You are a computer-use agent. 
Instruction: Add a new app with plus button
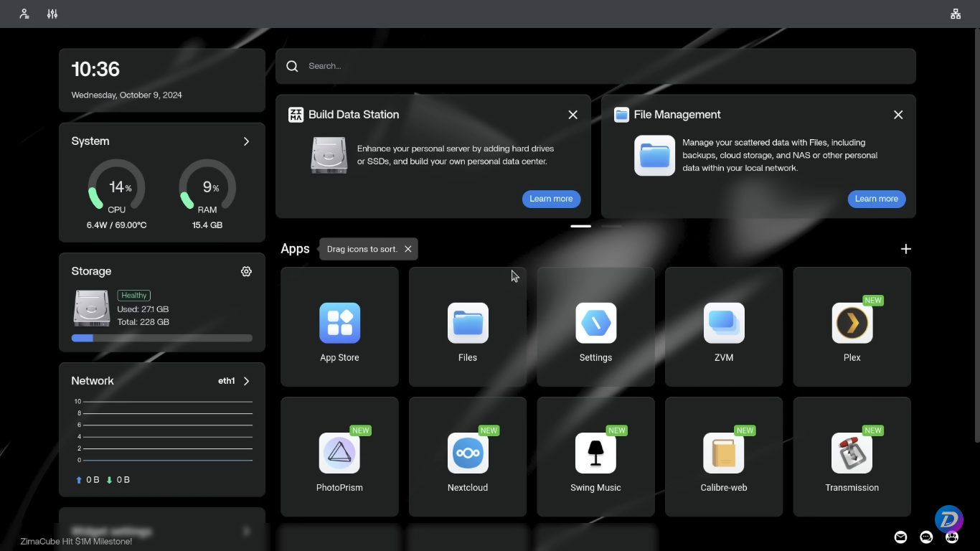[x=905, y=249]
